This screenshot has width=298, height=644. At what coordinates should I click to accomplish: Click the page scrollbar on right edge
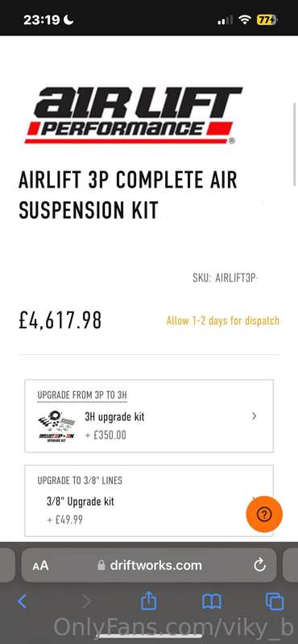click(295, 144)
